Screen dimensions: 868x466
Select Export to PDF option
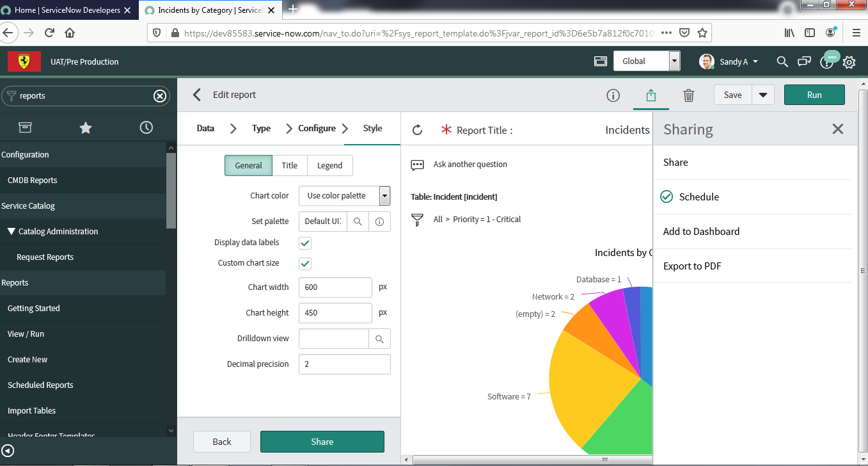[x=692, y=266]
